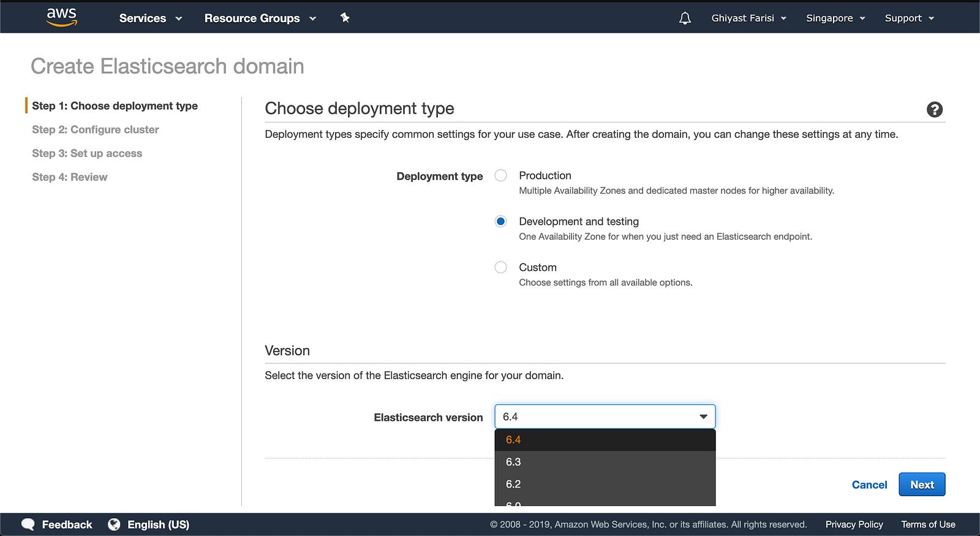The width and height of the screenshot is (980, 536).
Task: Pick version 6.2 from the list
Action: [513, 484]
